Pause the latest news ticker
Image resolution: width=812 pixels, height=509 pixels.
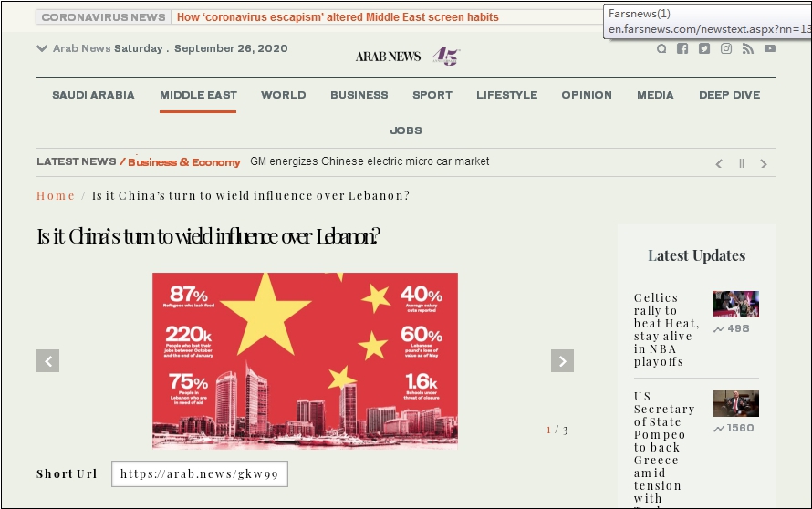[x=742, y=163]
